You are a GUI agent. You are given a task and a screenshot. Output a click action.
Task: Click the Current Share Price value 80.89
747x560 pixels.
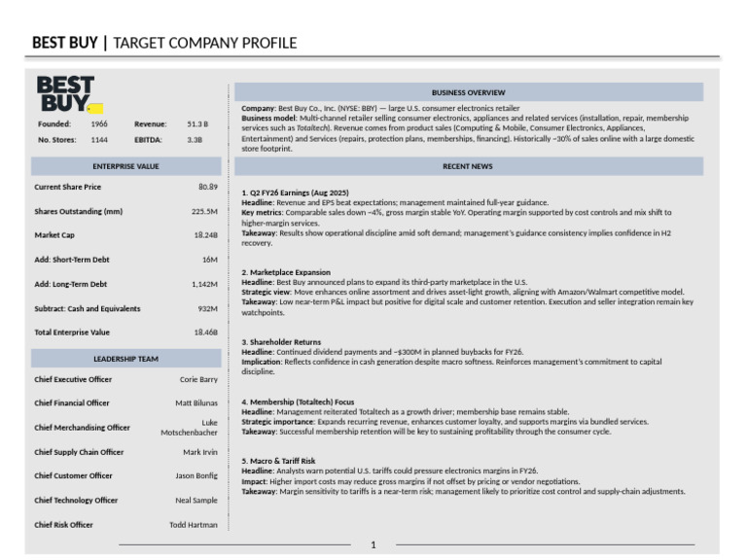tap(208, 187)
